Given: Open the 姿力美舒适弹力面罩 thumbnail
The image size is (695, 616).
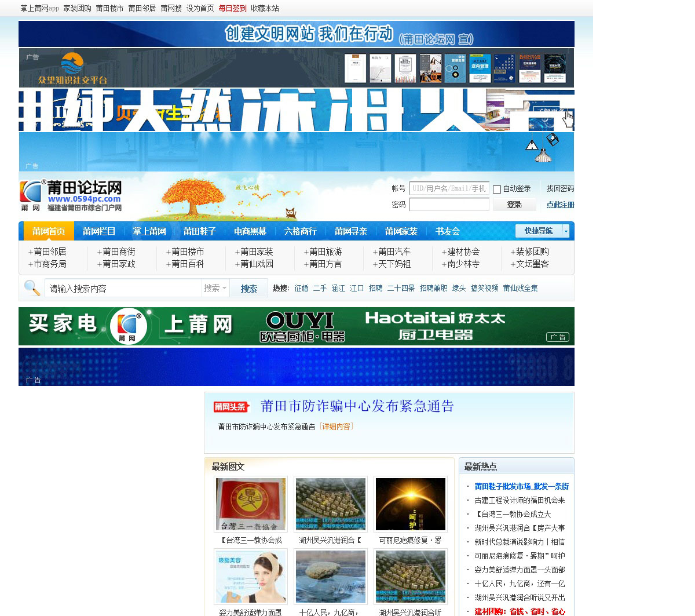Looking at the screenshot, I should (x=251, y=577).
